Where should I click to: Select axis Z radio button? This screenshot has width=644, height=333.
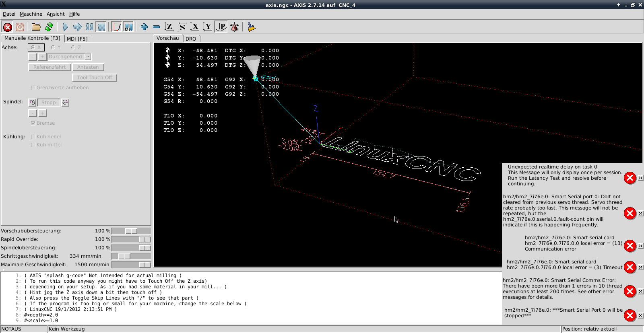click(x=76, y=47)
